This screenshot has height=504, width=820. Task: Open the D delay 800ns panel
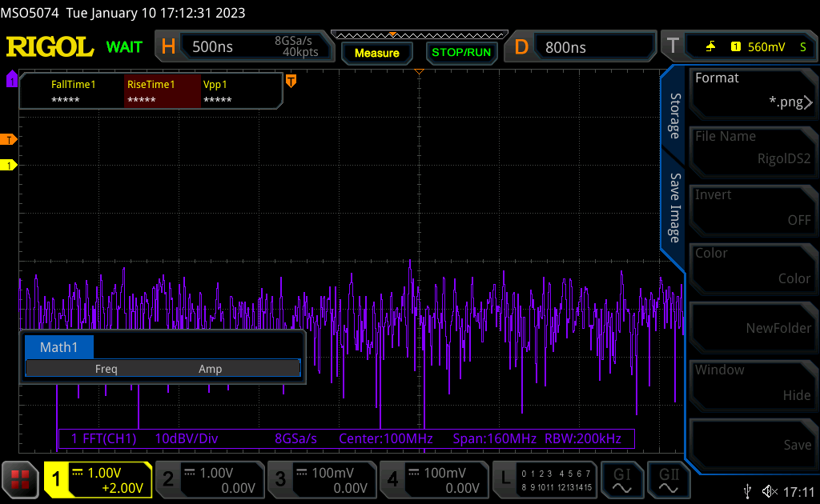[x=581, y=47]
